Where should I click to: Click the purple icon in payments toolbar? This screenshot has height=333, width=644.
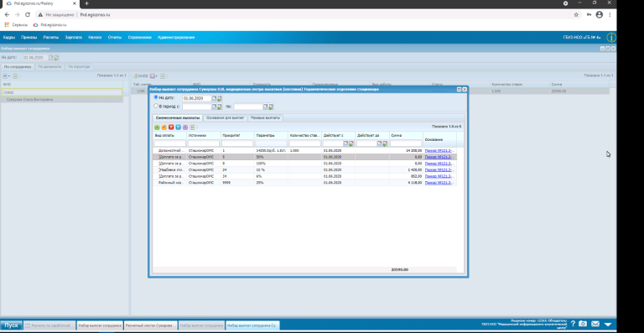coord(185,127)
